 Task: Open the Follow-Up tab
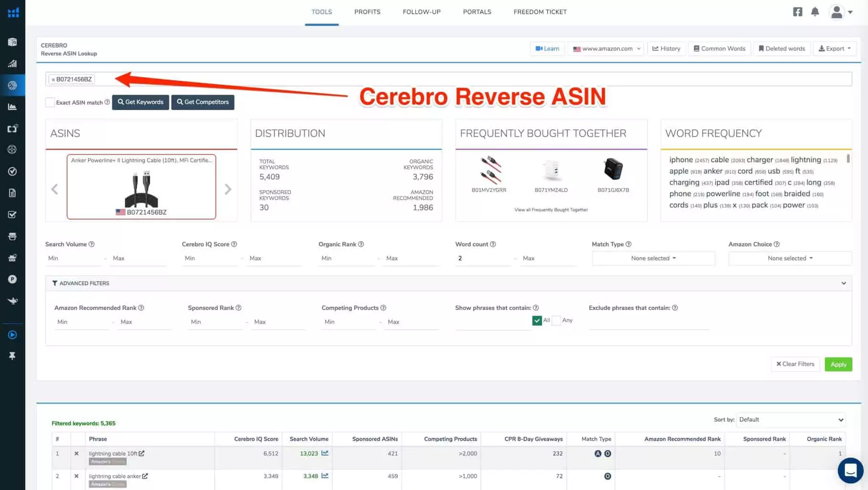click(422, 12)
